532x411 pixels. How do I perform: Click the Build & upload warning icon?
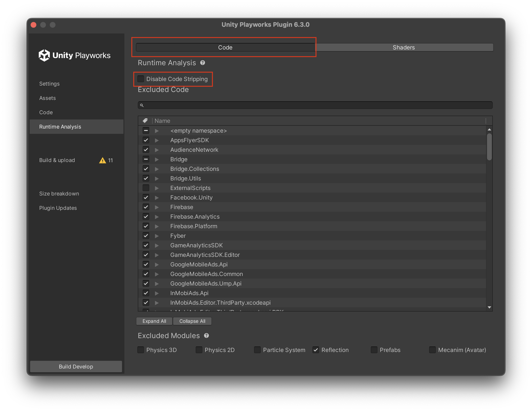tap(103, 160)
